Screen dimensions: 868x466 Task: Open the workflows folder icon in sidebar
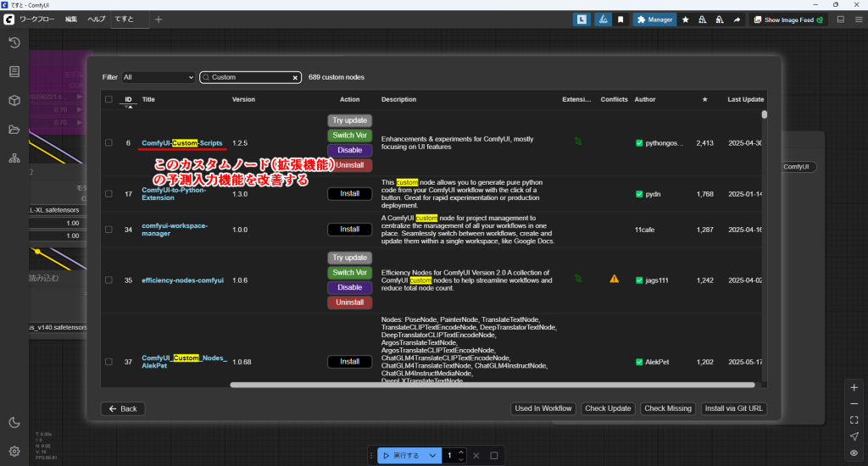(14, 130)
